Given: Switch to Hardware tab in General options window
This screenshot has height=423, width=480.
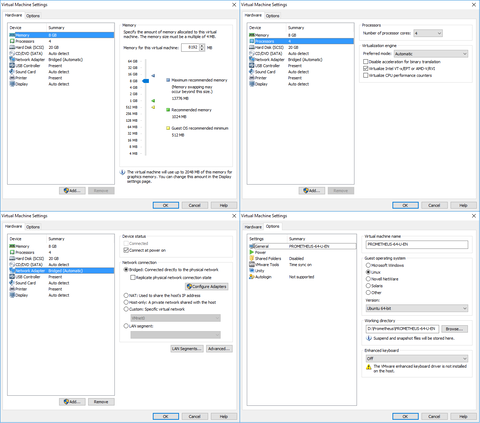Looking at the screenshot, I should click(253, 227).
